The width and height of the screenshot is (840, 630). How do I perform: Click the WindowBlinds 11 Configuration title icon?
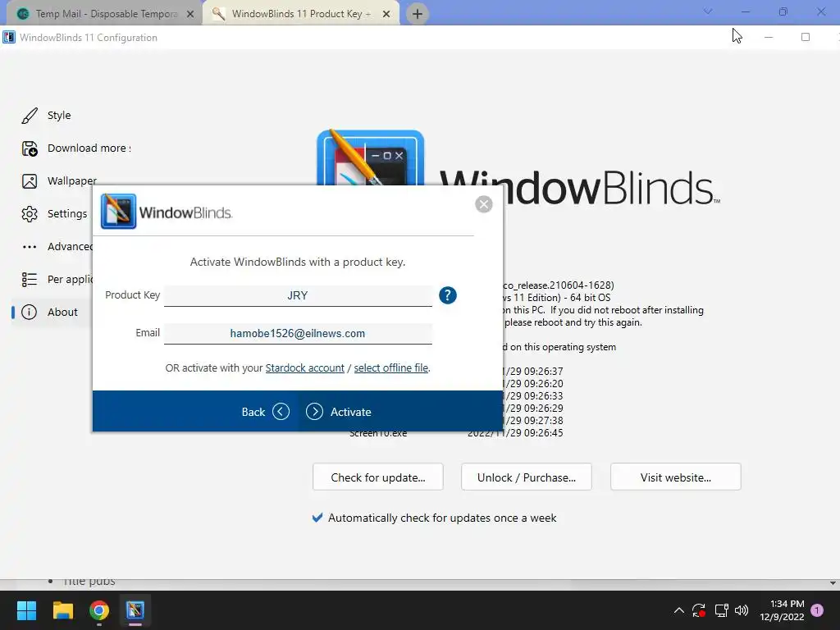point(9,37)
